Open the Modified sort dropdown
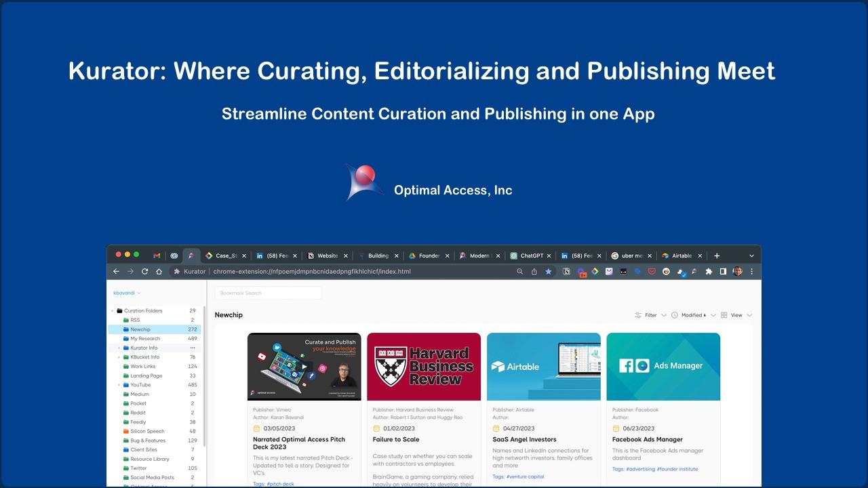Image resolution: width=868 pixels, height=488 pixels. [x=693, y=315]
